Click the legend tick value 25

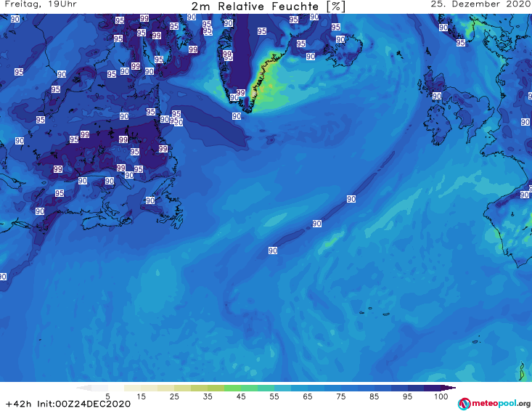174,396
